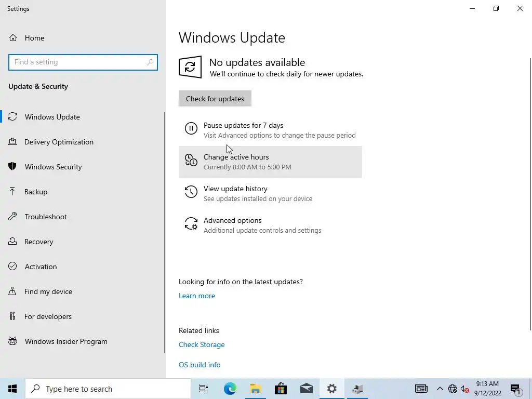Click the Recovery icon in the sidebar
This screenshot has width=532, height=399.
point(12,242)
